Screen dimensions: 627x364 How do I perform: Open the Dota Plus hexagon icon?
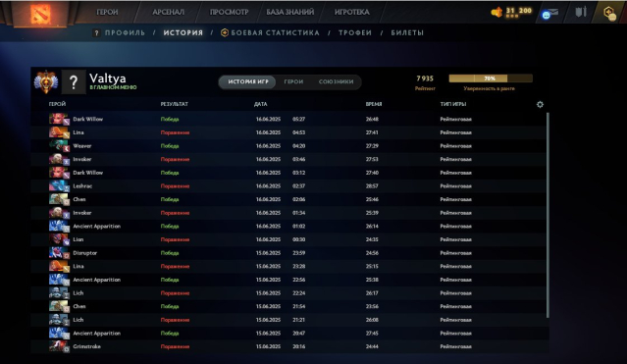(x=609, y=13)
